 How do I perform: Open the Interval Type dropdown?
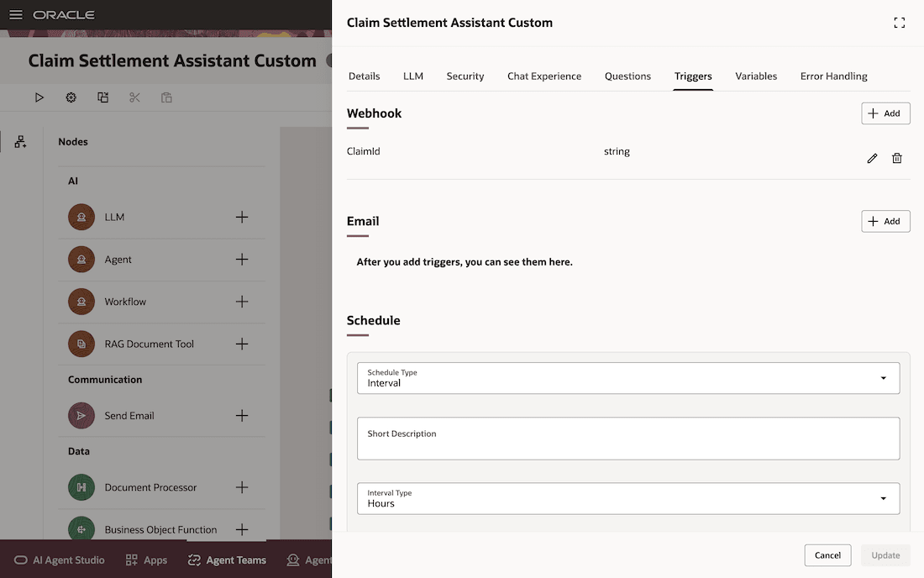(x=628, y=498)
